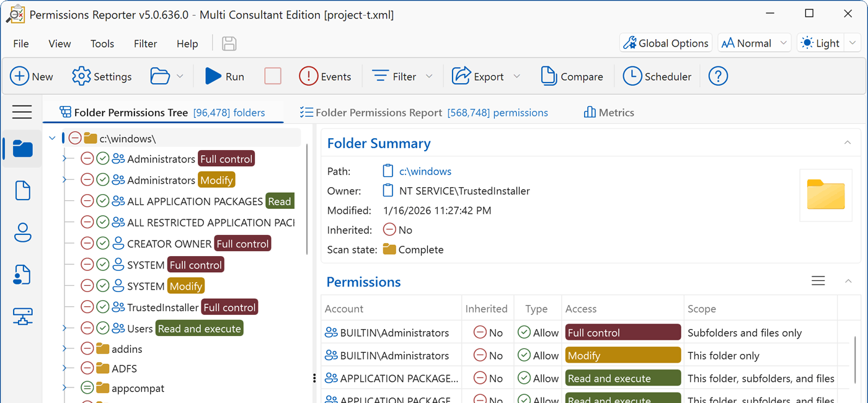The height and width of the screenshot is (403, 868).
Task: Click the tree panel vertical scrollbar
Action: [x=308, y=200]
